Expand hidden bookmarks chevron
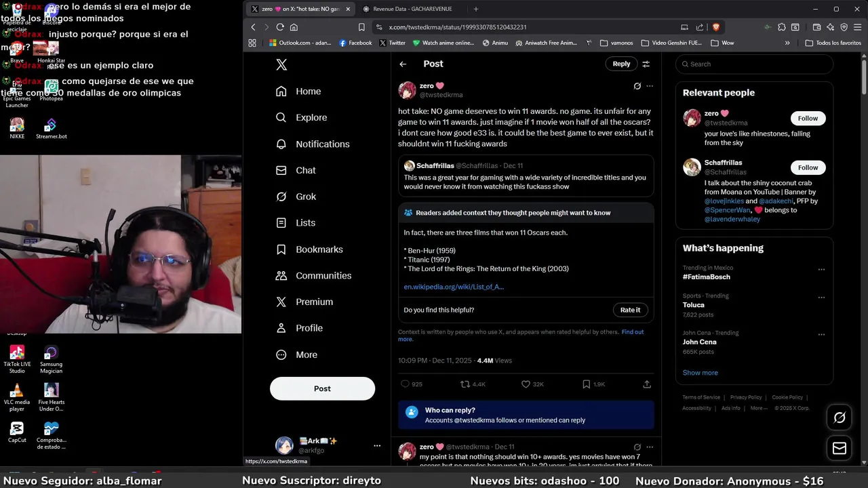This screenshot has width=868, height=488. click(787, 43)
